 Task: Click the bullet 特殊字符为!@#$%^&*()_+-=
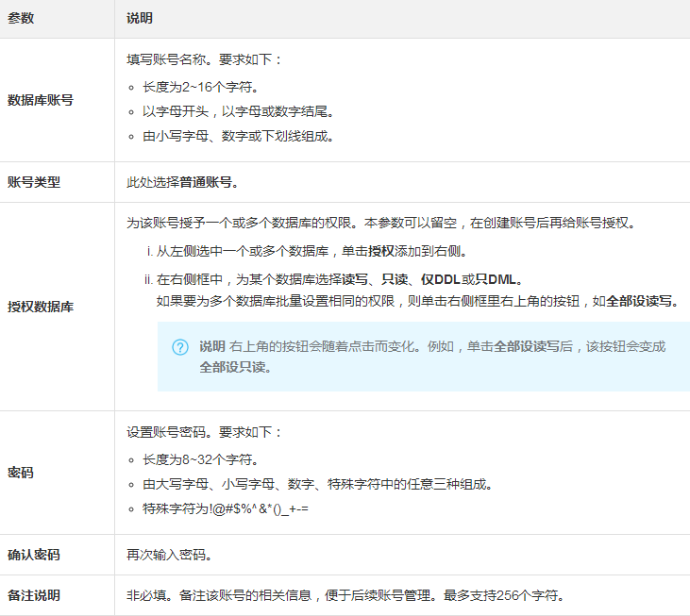click(x=226, y=509)
